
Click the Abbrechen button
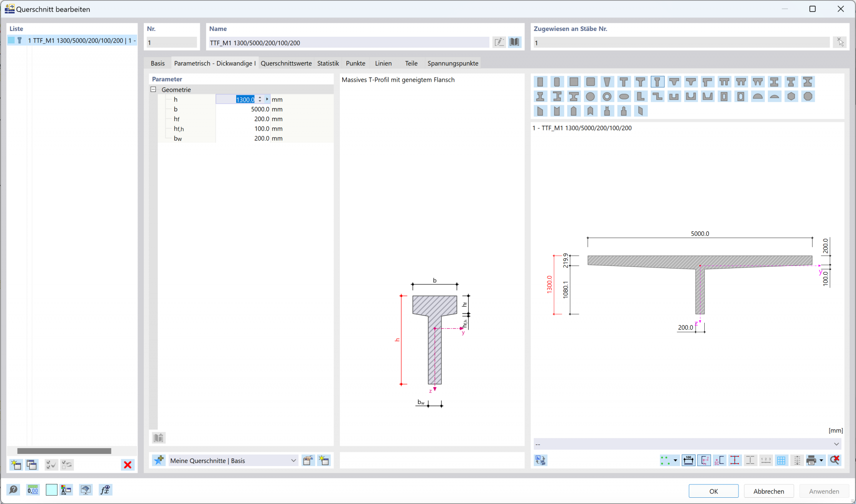pos(769,491)
